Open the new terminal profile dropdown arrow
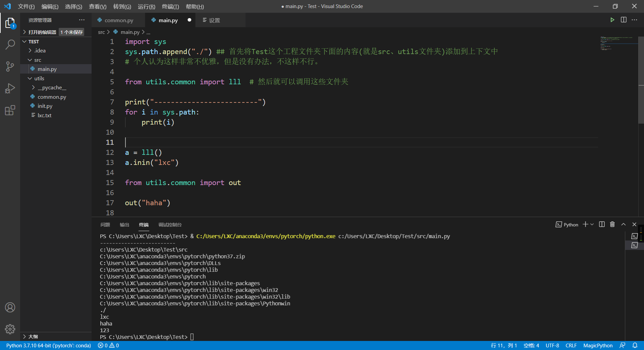The width and height of the screenshot is (644, 350). coord(592,224)
